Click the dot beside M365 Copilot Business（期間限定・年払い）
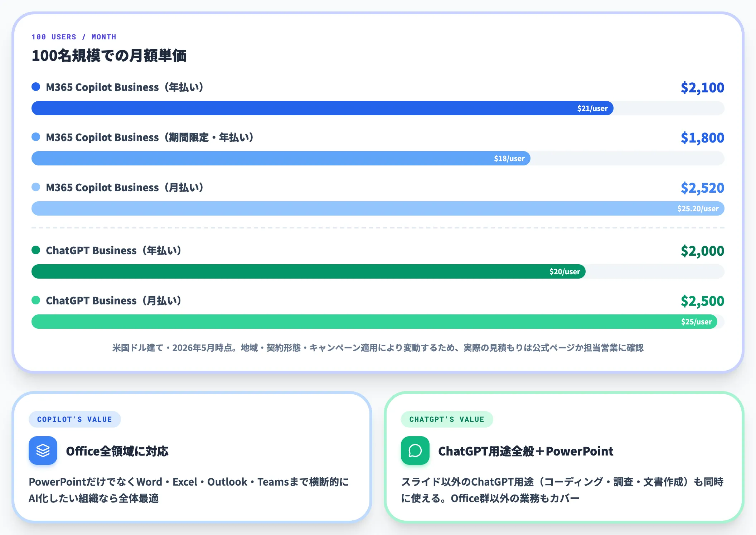This screenshot has width=756, height=535. [x=36, y=137]
